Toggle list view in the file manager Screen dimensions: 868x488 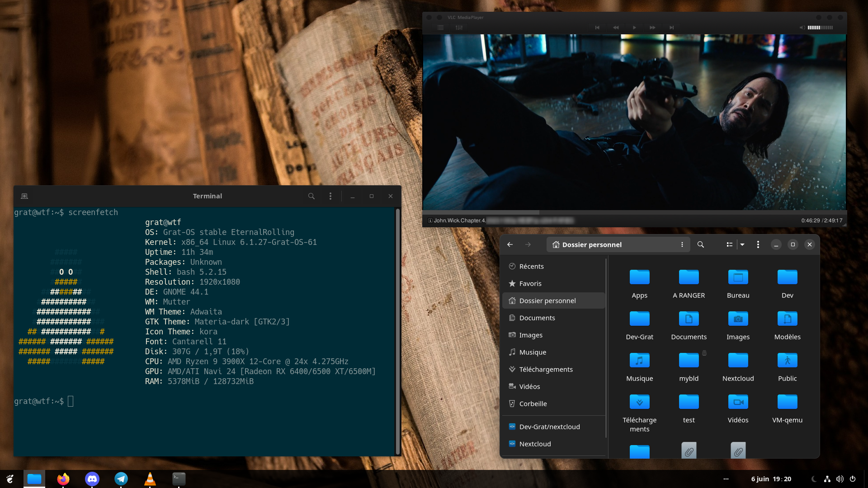click(x=729, y=244)
